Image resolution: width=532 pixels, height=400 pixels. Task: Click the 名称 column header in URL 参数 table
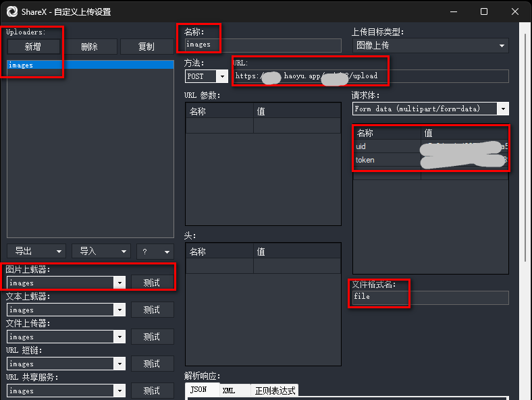pyautogui.click(x=219, y=111)
